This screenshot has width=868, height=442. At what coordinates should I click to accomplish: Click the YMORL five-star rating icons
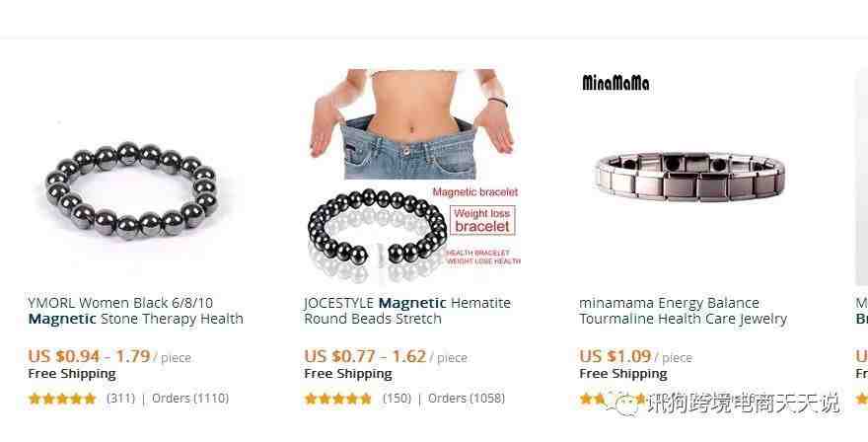[62, 399]
